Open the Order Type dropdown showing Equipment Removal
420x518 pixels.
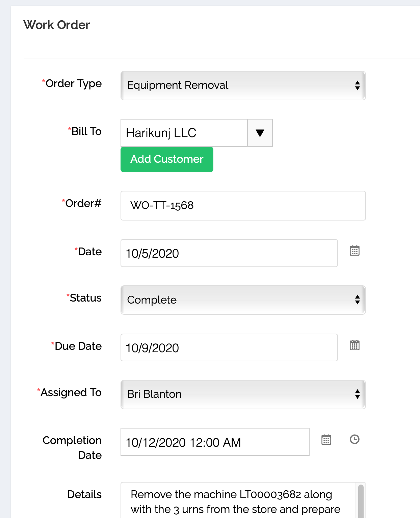pos(236,85)
